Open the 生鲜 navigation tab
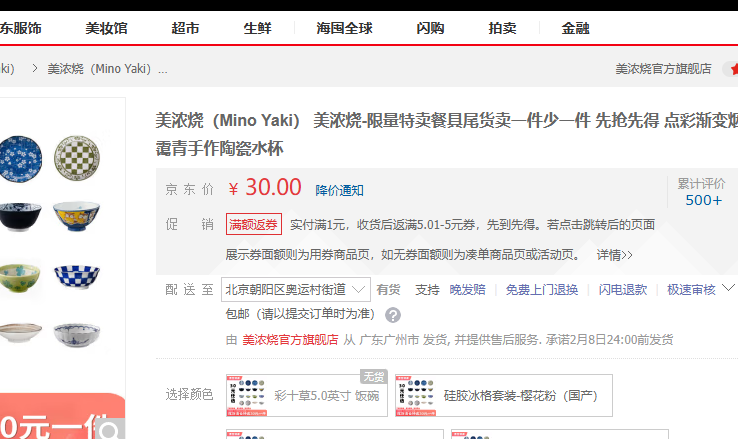The image size is (738, 439). pyautogui.click(x=257, y=28)
